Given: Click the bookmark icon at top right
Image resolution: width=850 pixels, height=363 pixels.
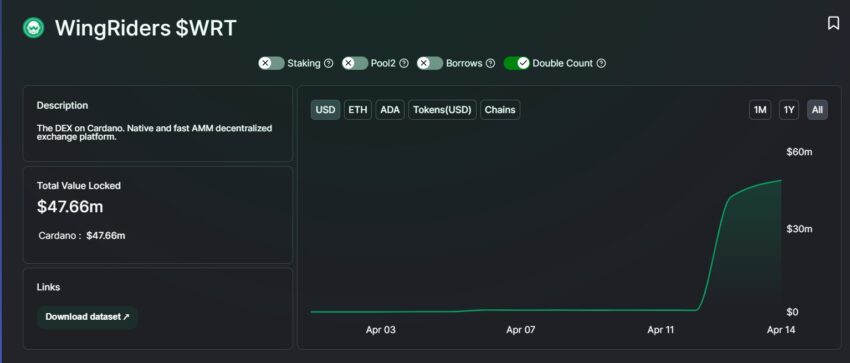Looking at the screenshot, I should click(833, 23).
